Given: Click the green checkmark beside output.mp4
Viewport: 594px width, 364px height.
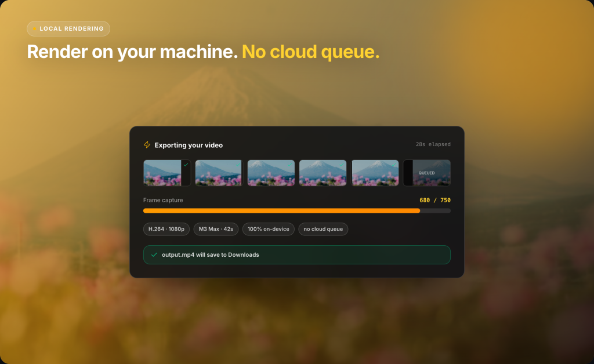Looking at the screenshot, I should tap(154, 254).
